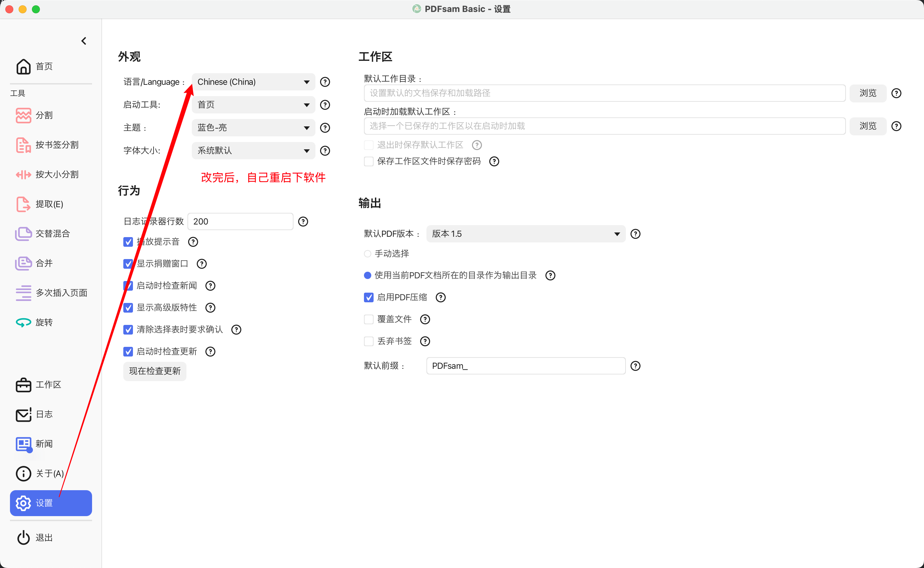Click the Split (分割) tool icon
Image resolution: width=924 pixels, height=568 pixels.
coord(23,115)
